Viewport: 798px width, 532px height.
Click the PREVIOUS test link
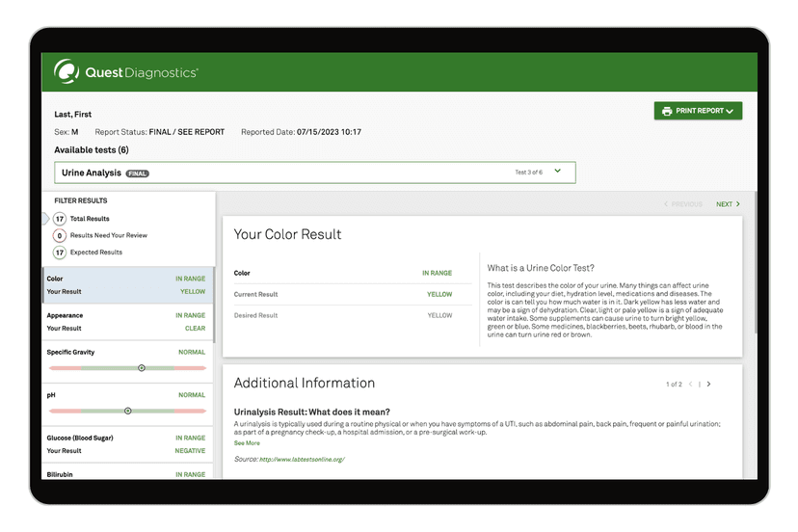[x=682, y=204]
